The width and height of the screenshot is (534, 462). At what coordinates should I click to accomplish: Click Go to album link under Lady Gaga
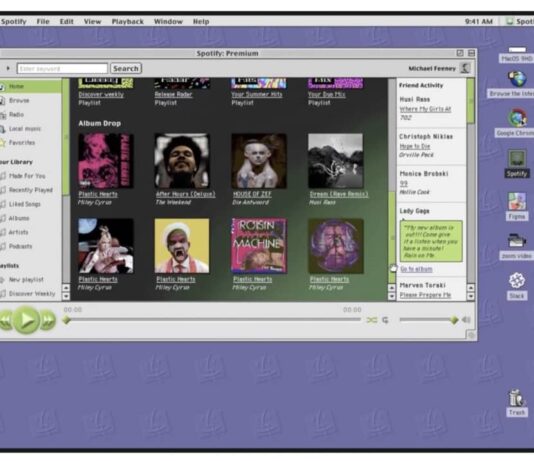416,269
